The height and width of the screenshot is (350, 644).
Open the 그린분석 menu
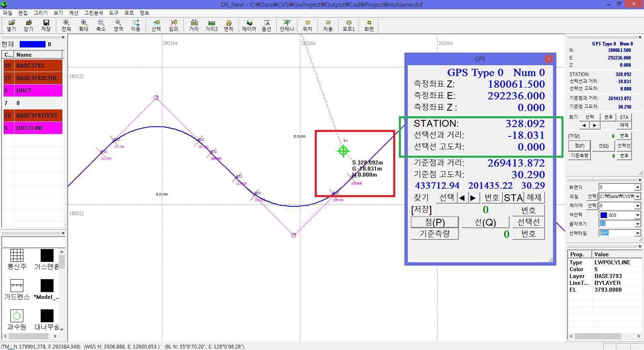(x=93, y=13)
